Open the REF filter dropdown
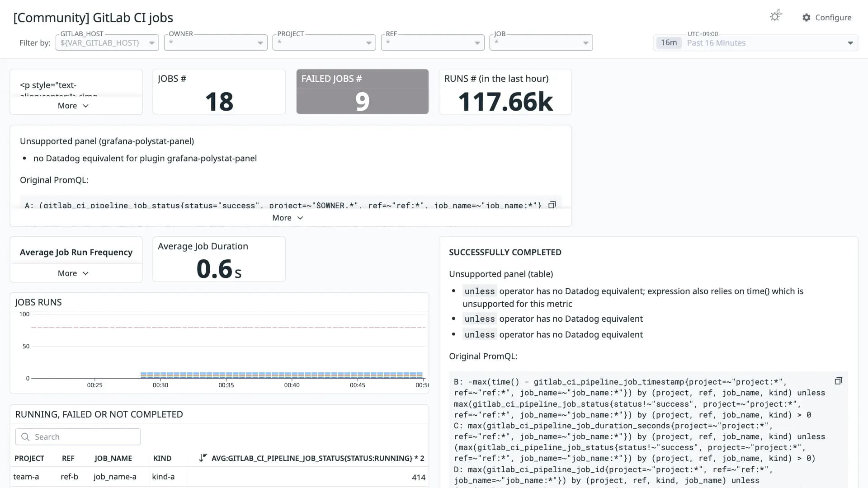Viewport: 868px width, 488px height. click(x=433, y=42)
